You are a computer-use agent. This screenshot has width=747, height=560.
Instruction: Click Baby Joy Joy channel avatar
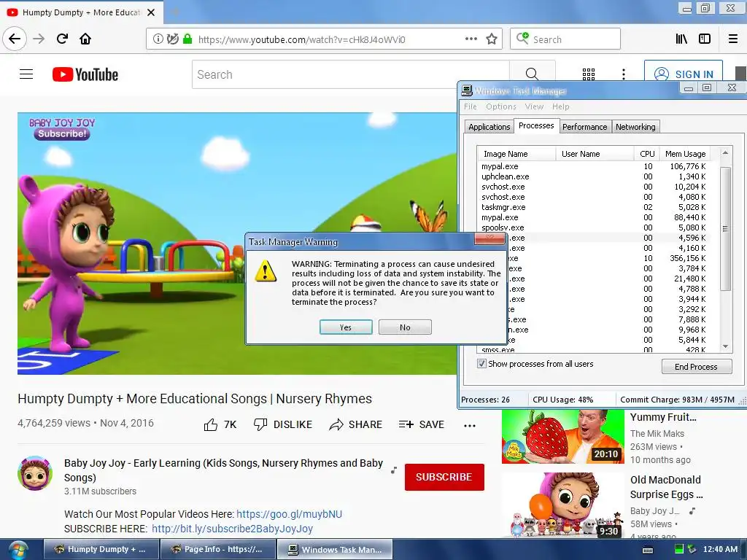pyautogui.click(x=35, y=472)
